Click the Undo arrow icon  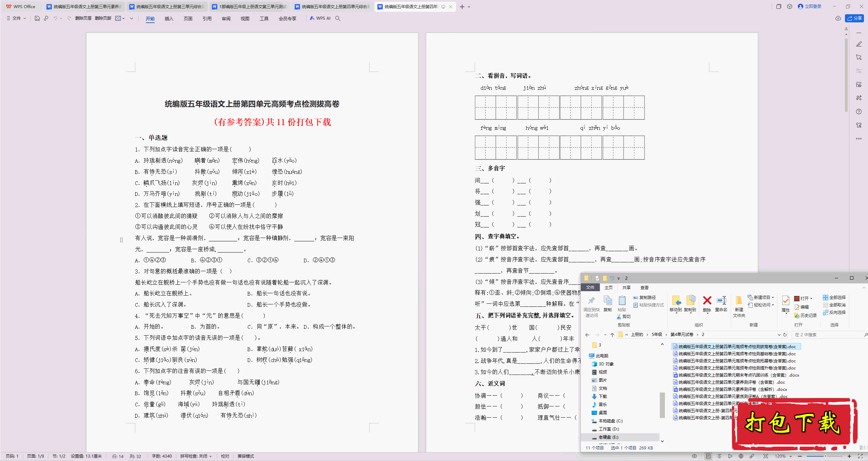pyautogui.click(x=55, y=18)
